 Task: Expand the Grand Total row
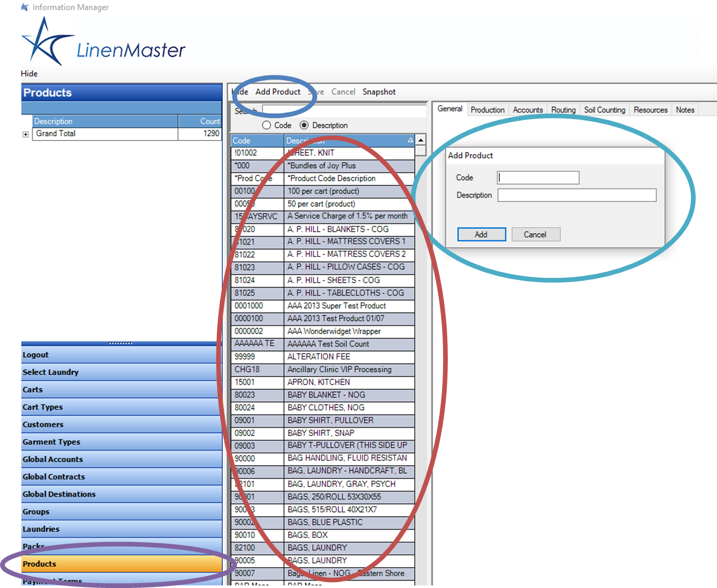[x=26, y=134]
